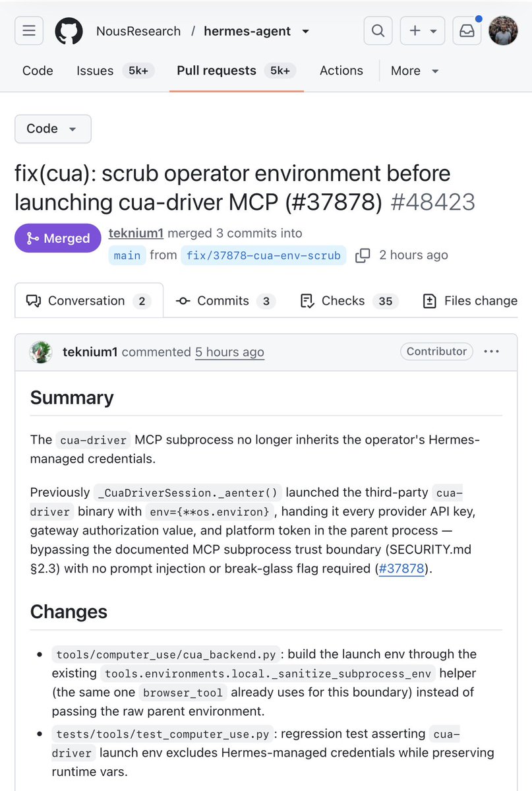Open the NousResearch organization link

tap(138, 31)
